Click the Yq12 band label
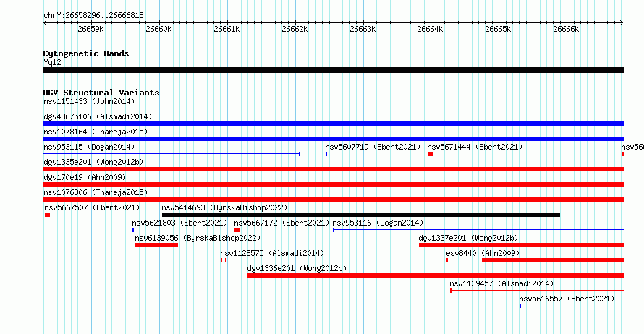Viewport: 644px width, 334px height. (52, 62)
